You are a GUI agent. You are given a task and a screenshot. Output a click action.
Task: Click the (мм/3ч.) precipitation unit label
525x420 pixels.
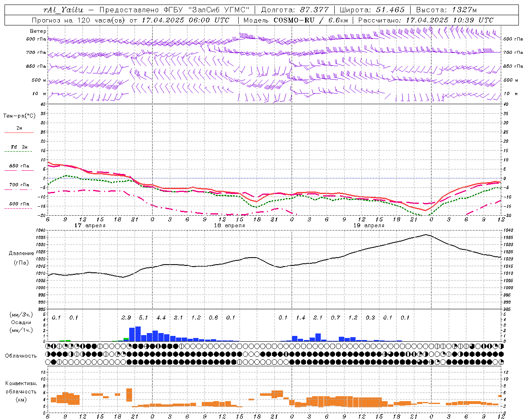tap(22, 315)
